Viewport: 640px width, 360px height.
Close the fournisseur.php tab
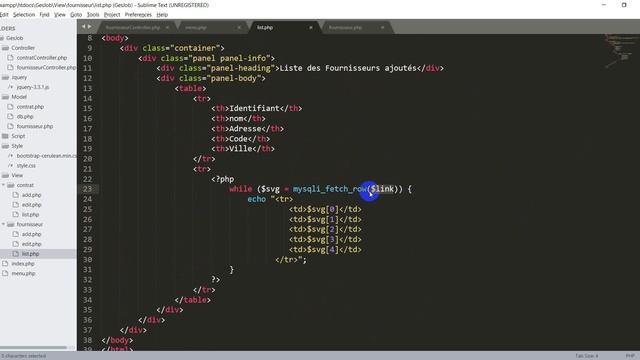pos(382,27)
